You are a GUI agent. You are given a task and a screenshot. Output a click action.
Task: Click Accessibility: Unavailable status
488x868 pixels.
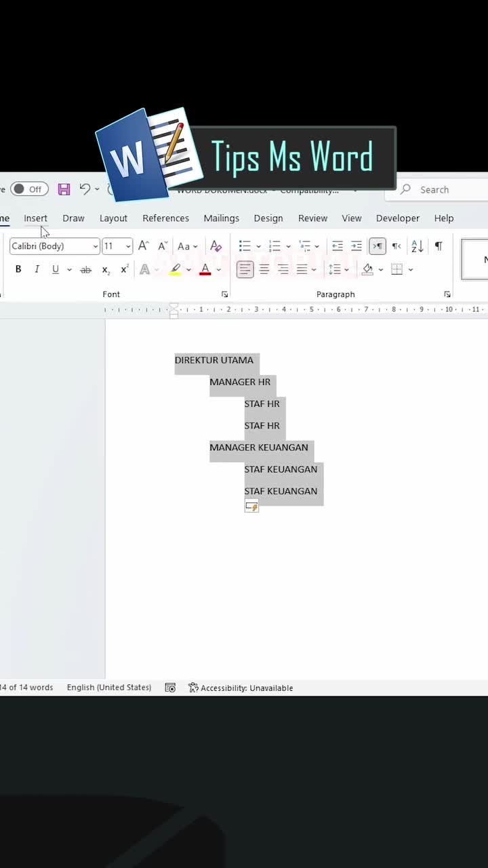241,688
